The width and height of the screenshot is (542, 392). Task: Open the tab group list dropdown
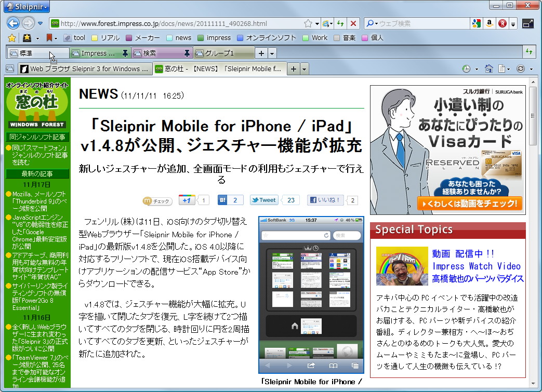click(x=272, y=53)
